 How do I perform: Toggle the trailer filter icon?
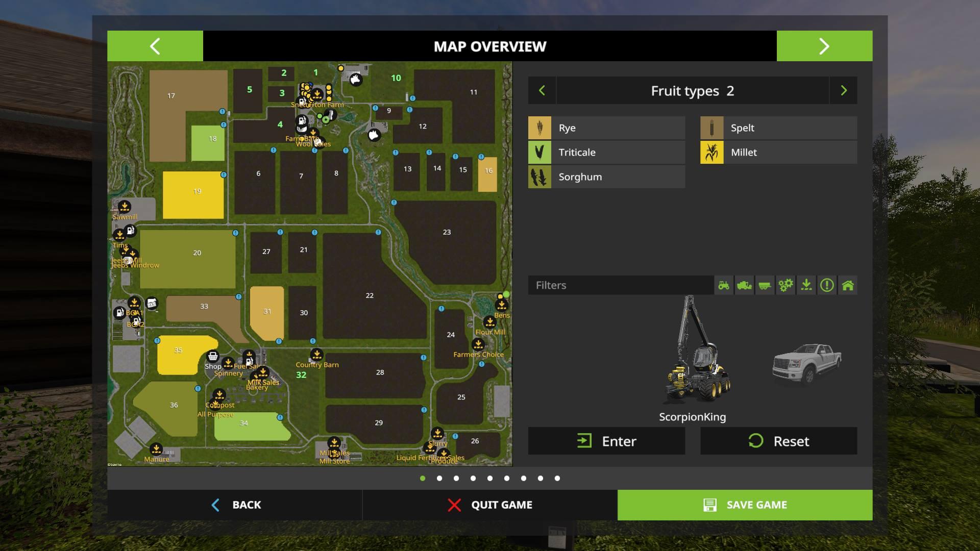(765, 285)
